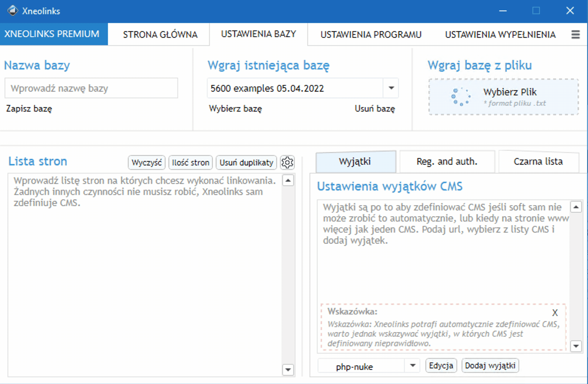Click Wybierz bazę link
This screenshot has height=384, width=588.
235,109
